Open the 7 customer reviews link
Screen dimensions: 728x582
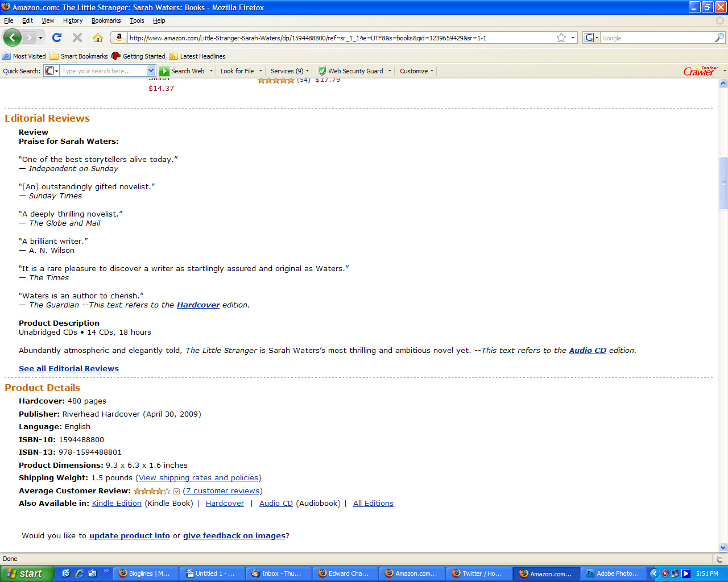click(x=223, y=491)
